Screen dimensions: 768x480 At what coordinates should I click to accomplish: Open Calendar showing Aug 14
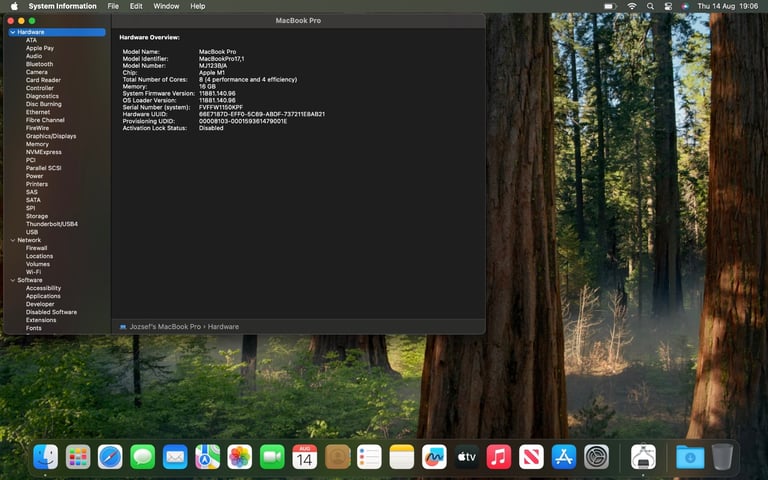click(304, 456)
